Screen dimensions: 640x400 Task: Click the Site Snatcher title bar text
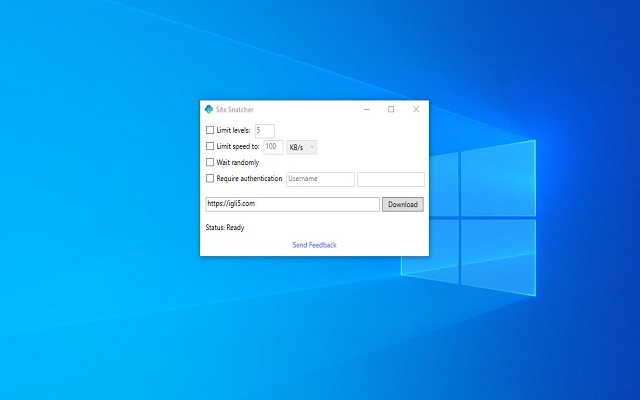235,109
